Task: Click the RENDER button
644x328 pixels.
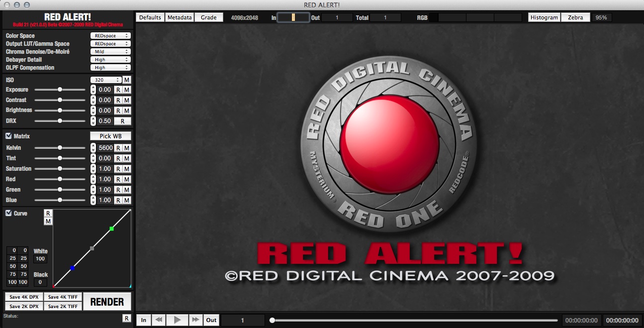Action: pos(107,302)
